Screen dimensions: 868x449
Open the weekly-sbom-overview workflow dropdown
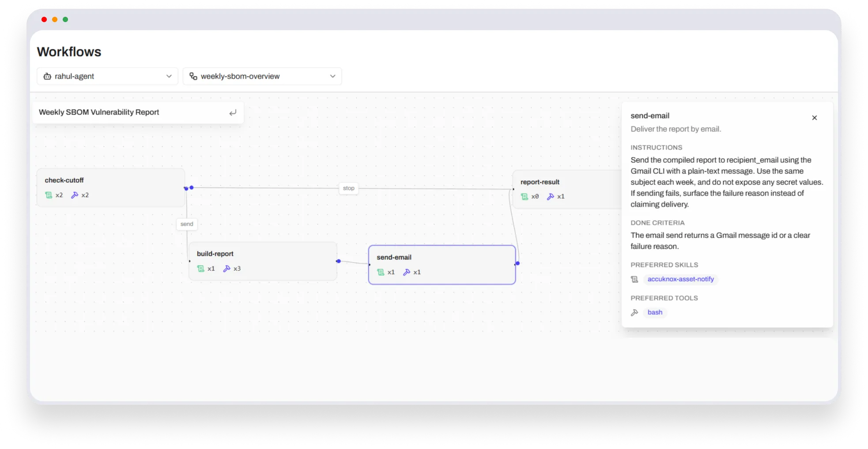click(262, 76)
